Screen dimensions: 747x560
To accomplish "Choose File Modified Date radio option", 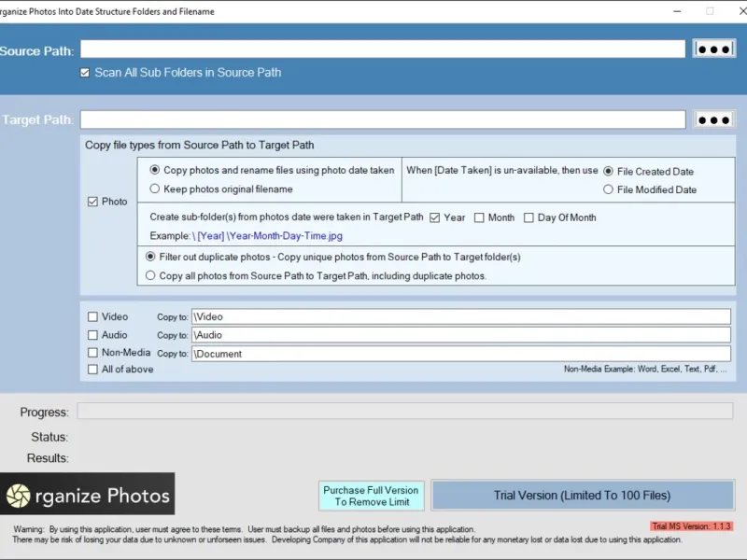I will pyautogui.click(x=609, y=189).
